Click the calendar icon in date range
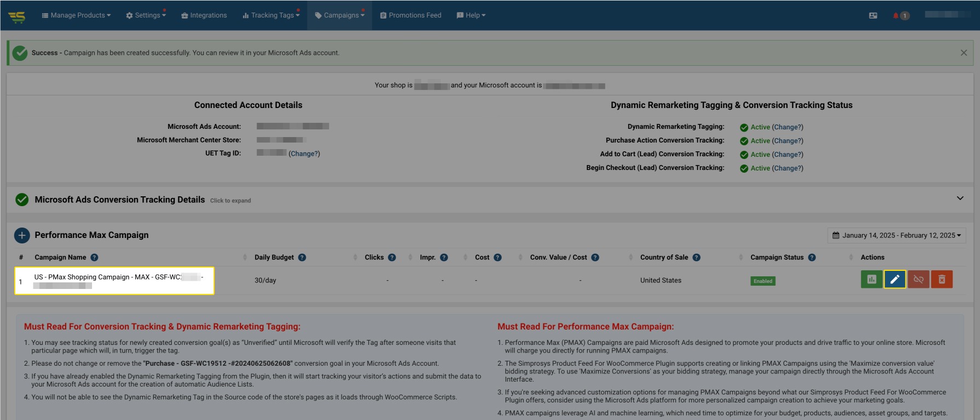980x420 pixels. click(836, 235)
